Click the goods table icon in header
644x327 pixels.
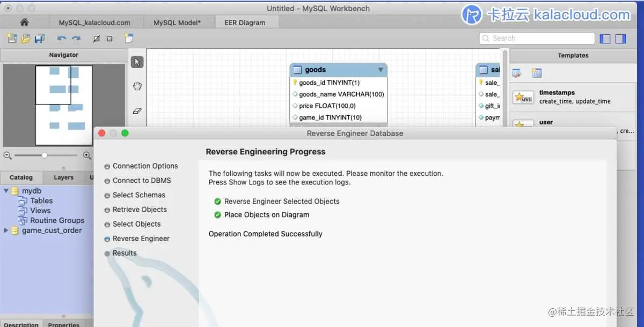(297, 70)
